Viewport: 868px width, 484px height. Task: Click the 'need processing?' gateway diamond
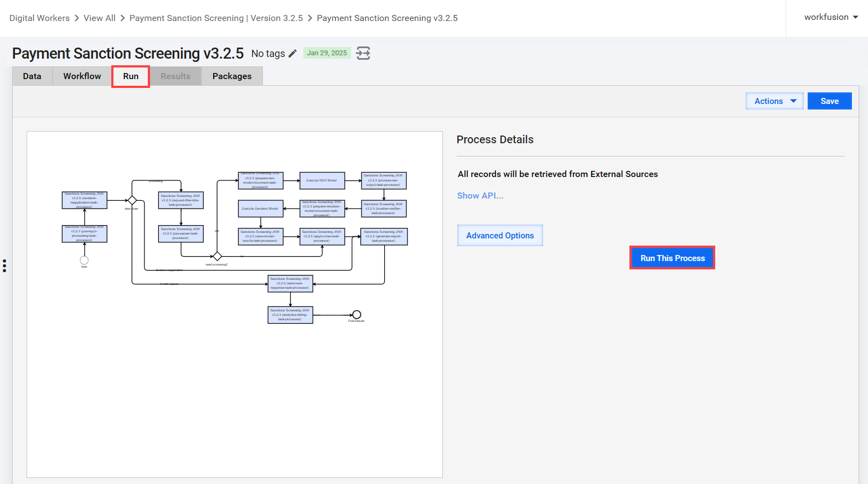[218, 256]
